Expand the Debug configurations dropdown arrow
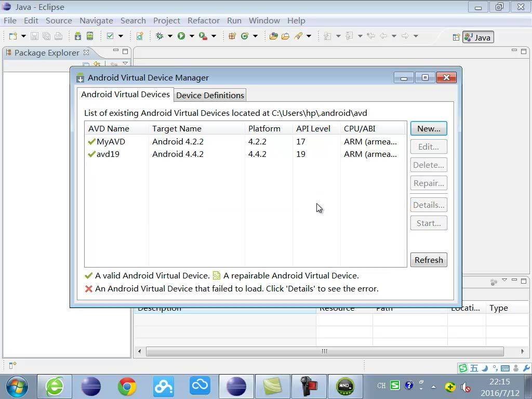The height and width of the screenshot is (399, 532). 170,36
